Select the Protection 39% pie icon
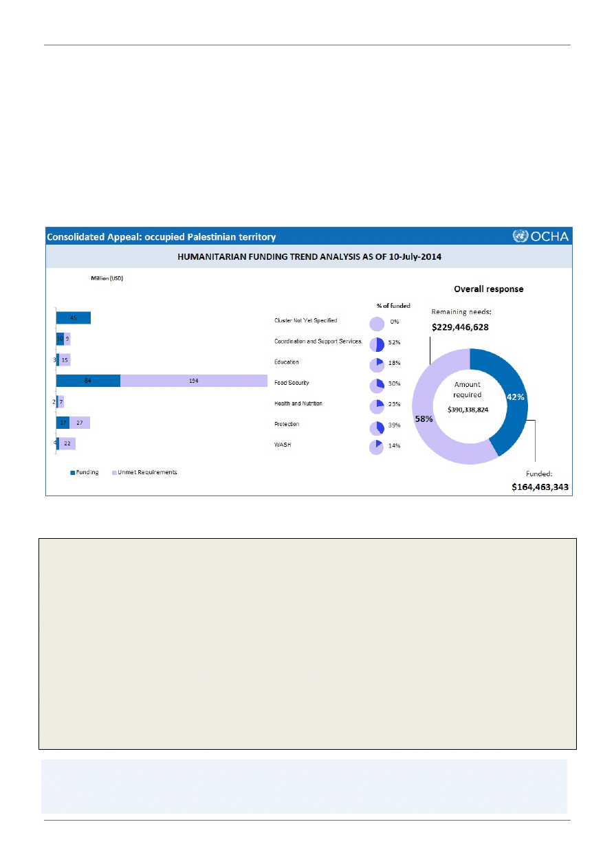Screen dimensions: 614x868 point(377,427)
